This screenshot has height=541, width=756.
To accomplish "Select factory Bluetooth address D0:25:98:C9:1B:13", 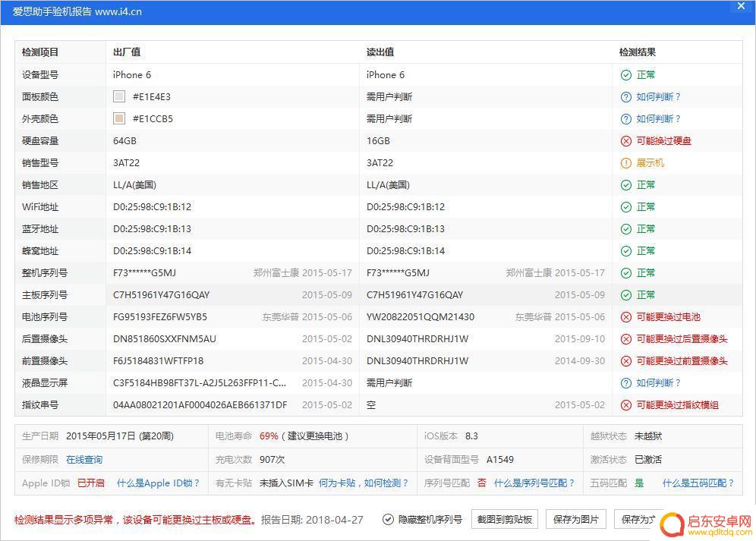I will (153, 229).
